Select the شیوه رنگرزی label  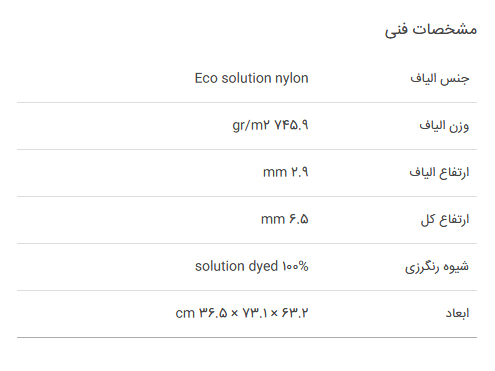point(437,267)
